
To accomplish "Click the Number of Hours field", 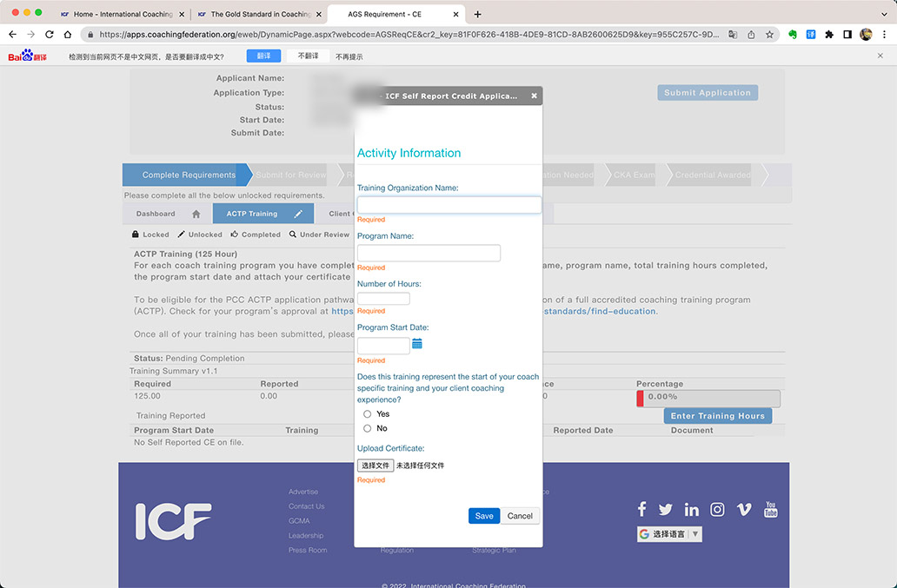I will coord(383,299).
